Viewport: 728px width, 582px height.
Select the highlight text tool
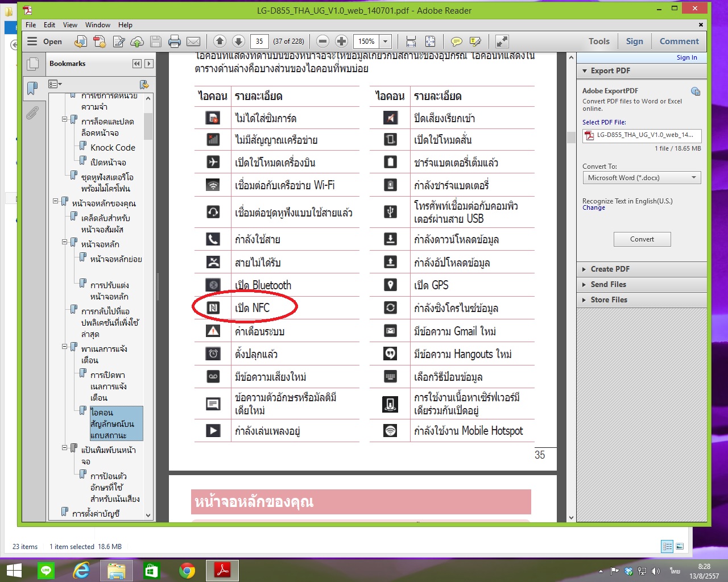(475, 41)
